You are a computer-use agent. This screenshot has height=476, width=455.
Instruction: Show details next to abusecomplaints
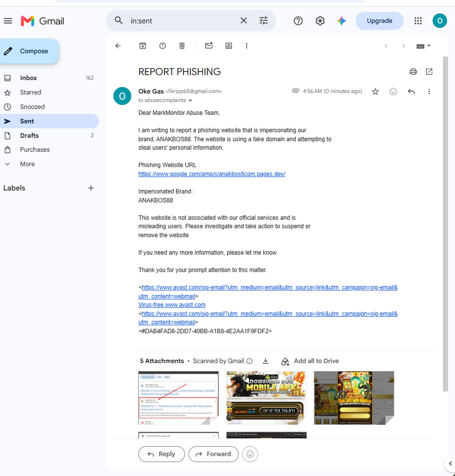point(190,100)
